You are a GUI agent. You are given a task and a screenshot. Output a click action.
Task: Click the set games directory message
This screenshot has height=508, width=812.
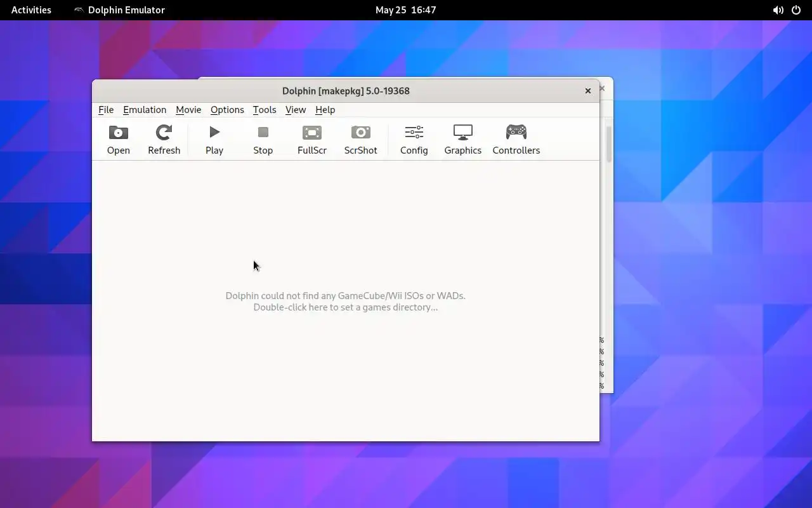point(346,302)
